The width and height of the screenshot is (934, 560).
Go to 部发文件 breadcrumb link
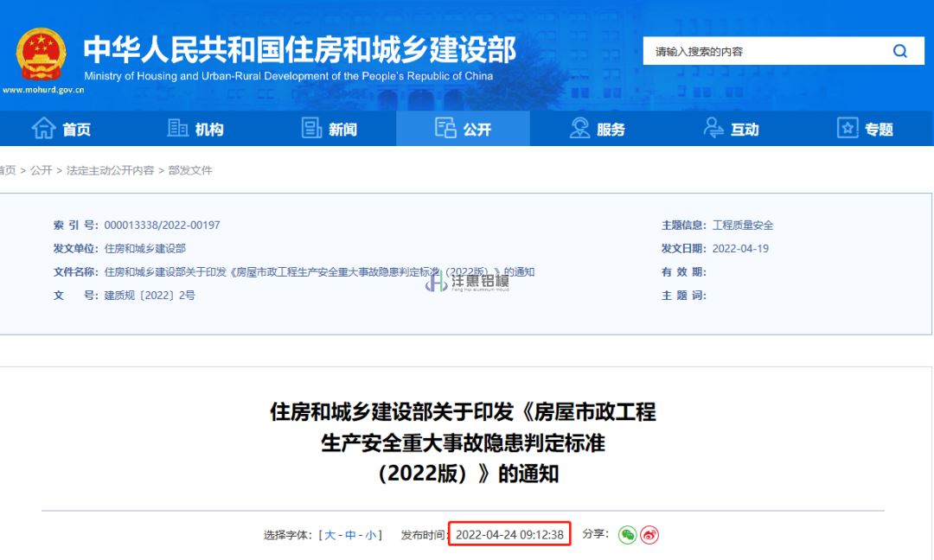(190, 170)
